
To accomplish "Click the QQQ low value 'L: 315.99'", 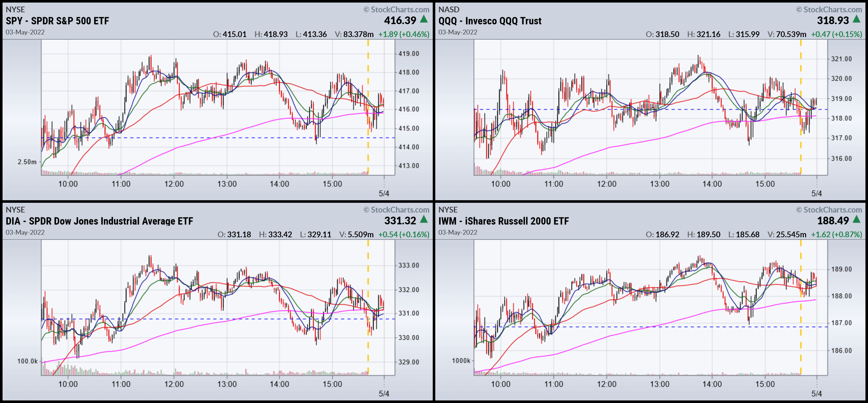I will click(x=744, y=34).
